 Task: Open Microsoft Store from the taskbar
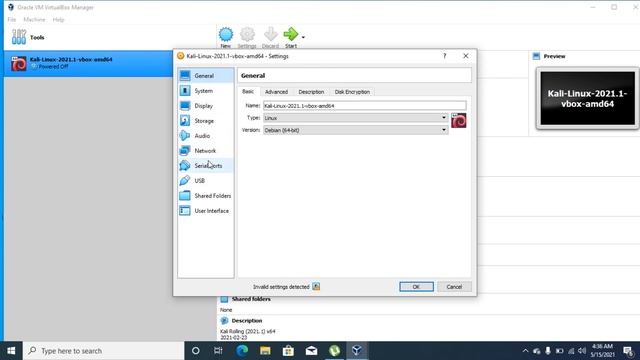[288, 351]
